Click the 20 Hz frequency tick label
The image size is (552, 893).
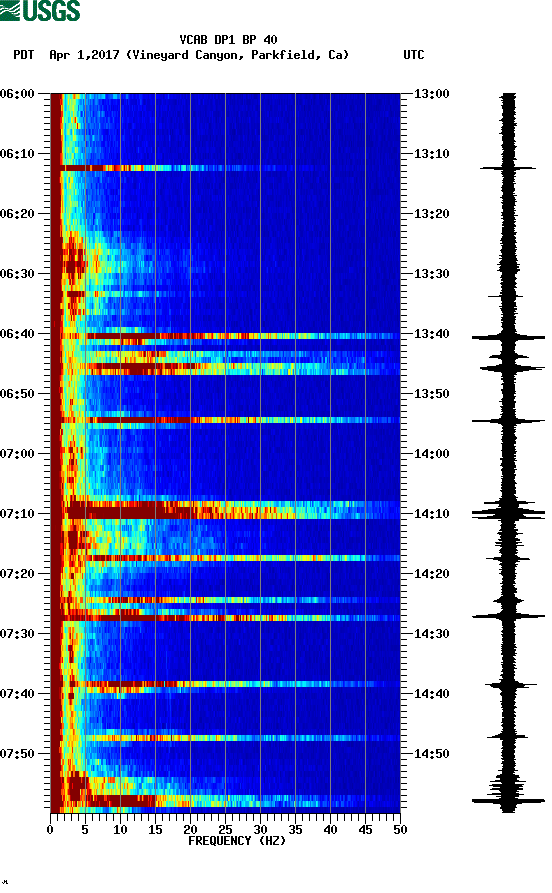point(190,830)
